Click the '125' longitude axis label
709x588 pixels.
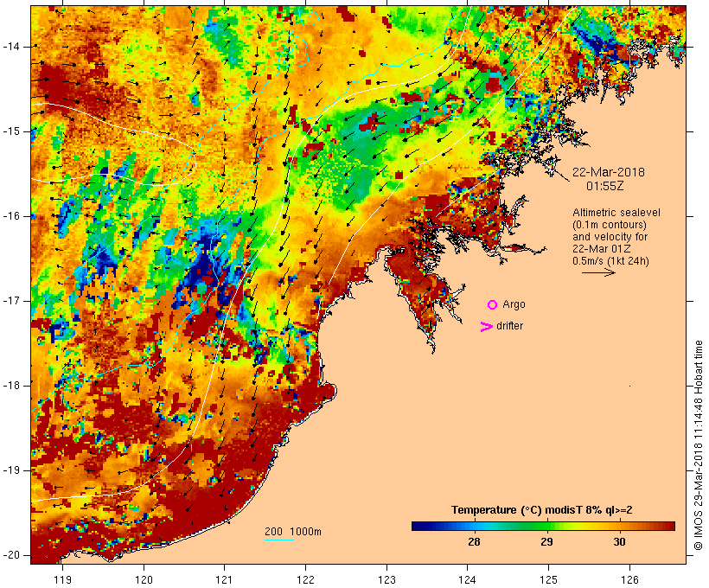[x=549, y=579]
